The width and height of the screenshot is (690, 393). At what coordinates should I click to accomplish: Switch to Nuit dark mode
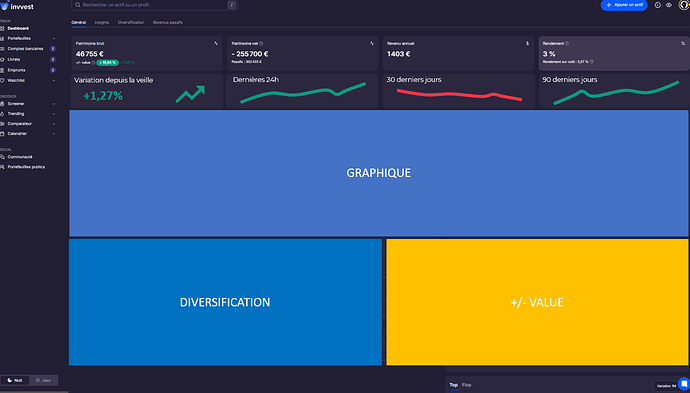15,380
